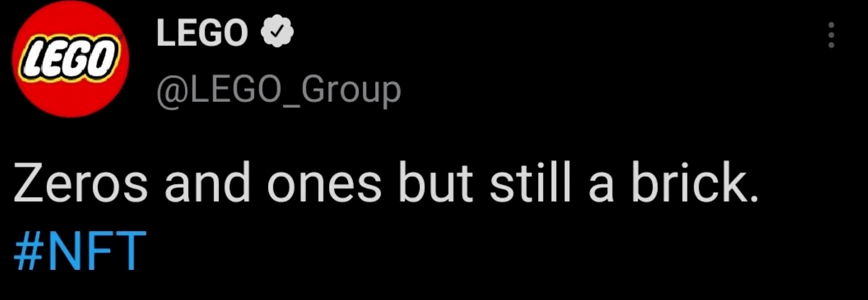868x300 pixels.
Task: Click the LEGO display name
Action: point(202,33)
